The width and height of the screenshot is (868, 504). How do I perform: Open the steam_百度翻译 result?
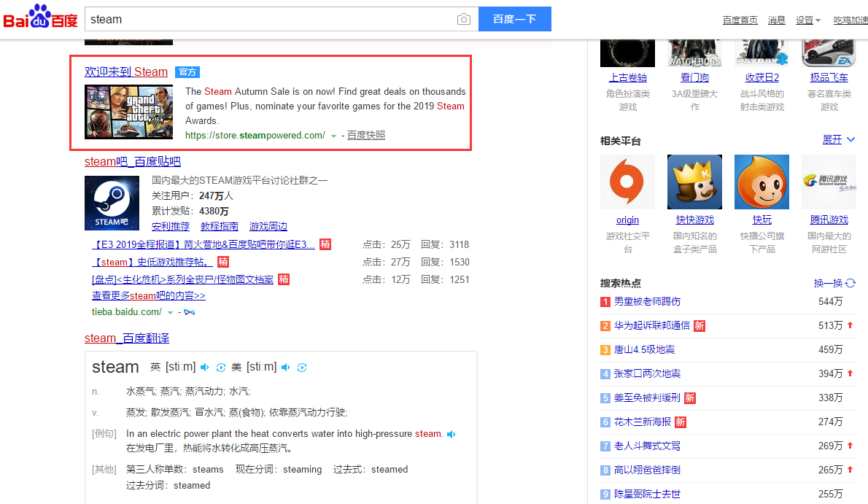(x=127, y=338)
